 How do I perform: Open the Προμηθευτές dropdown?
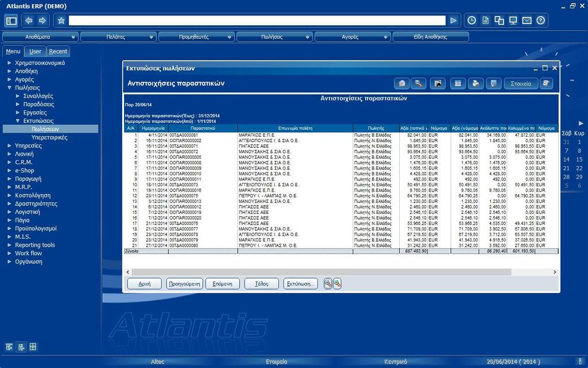(196, 37)
